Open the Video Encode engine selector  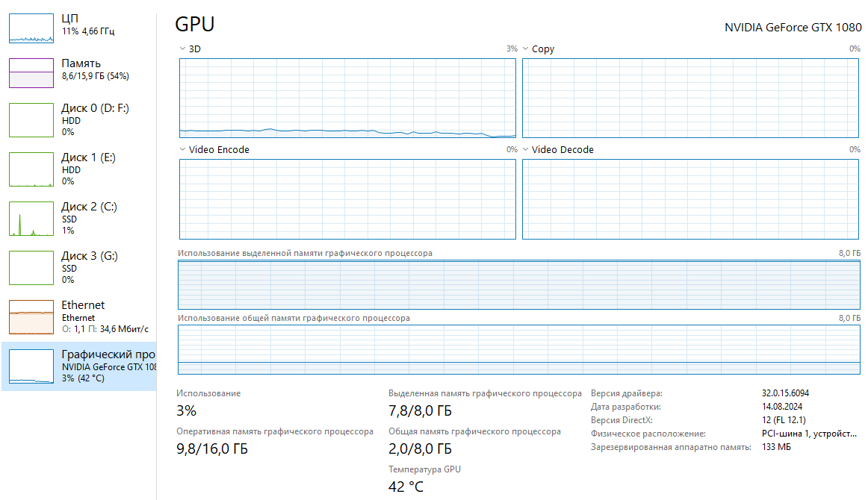point(182,150)
